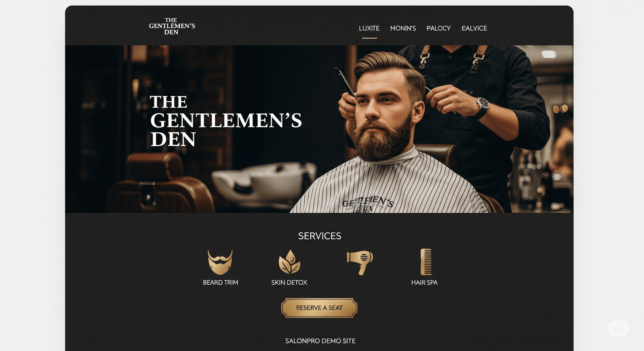Click The Gentlemen's Den header logo
This screenshot has height=351, width=644.
pyautogui.click(x=172, y=26)
